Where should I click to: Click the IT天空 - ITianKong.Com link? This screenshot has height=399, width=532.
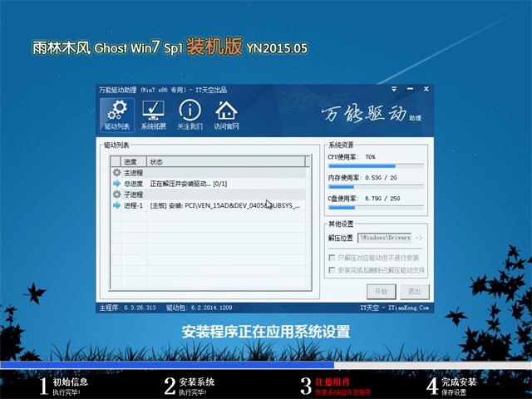point(395,308)
